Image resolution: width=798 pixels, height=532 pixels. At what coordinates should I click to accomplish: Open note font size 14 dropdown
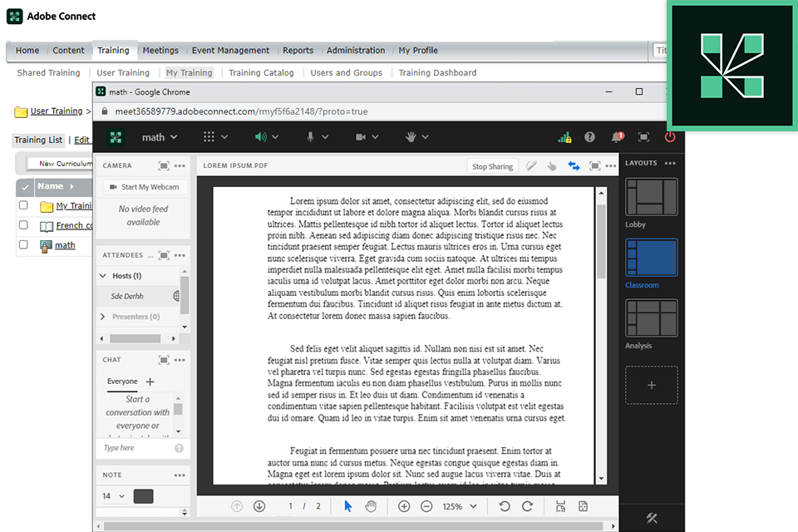tap(113, 496)
